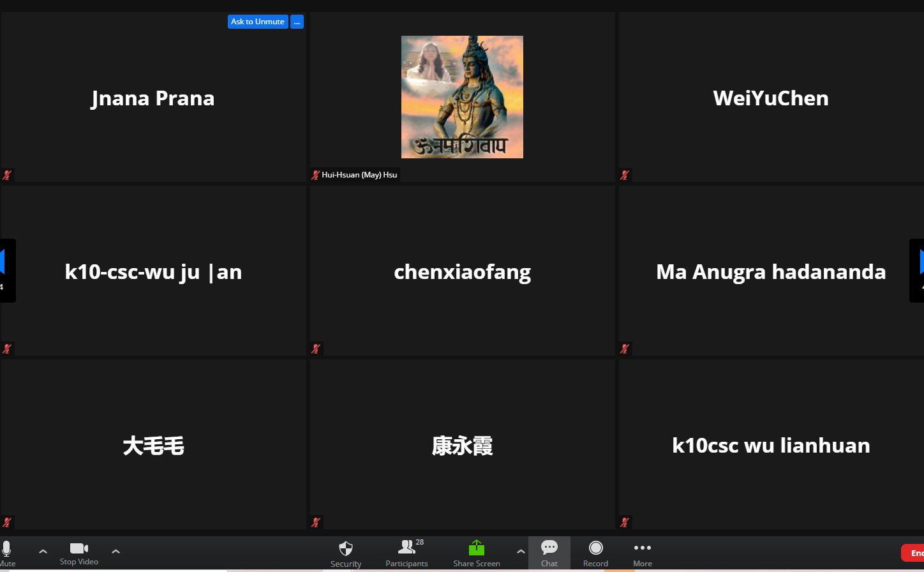Open the More options menu
This screenshot has width=924, height=572.
coord(643,553)
